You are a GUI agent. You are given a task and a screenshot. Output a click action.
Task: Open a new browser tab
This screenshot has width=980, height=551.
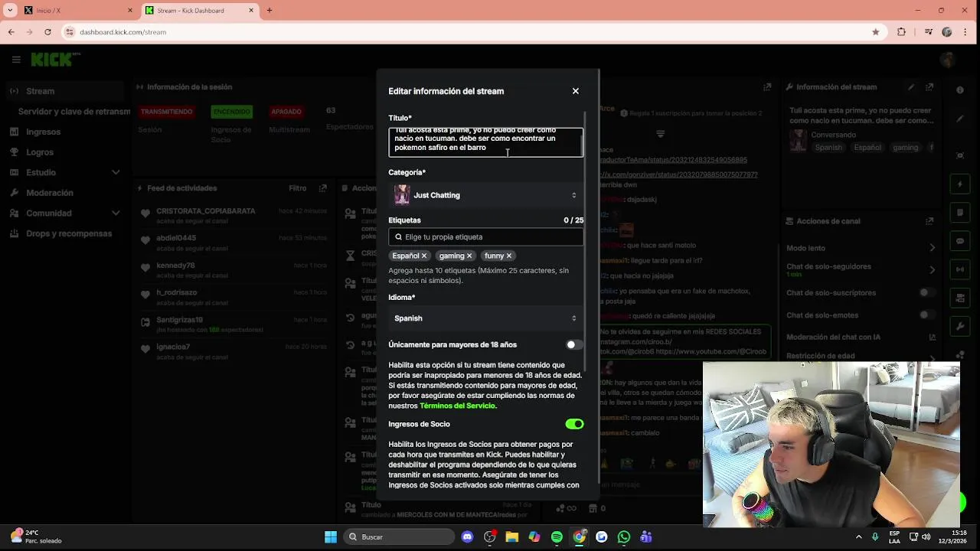click(269, 11)
